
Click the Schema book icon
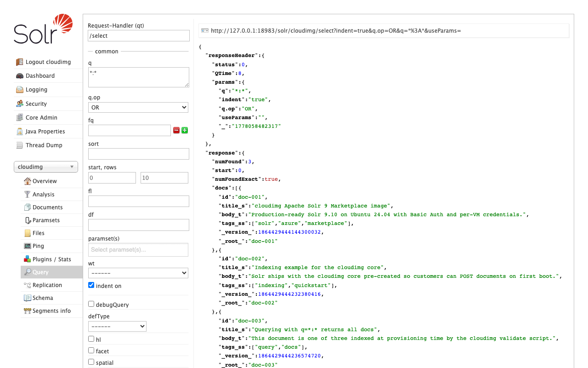point(28,298)
